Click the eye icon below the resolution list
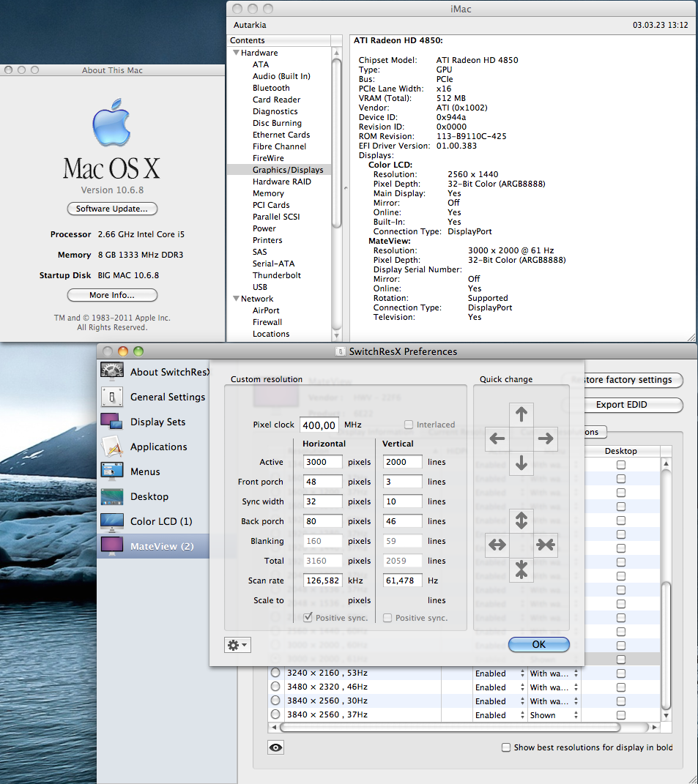The image size is (698, 784). click(x=275, y=747)
